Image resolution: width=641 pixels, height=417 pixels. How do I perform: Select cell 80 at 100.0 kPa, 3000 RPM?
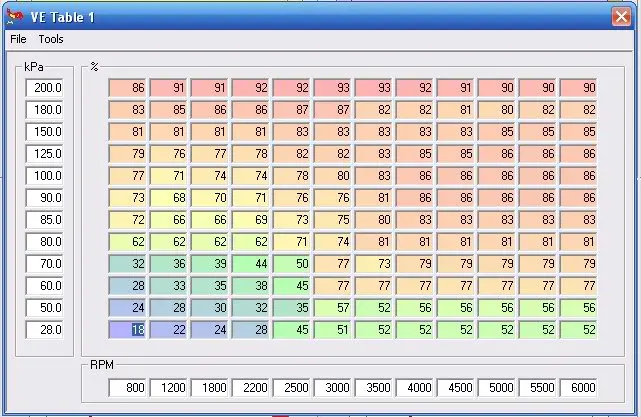point(332,176)
